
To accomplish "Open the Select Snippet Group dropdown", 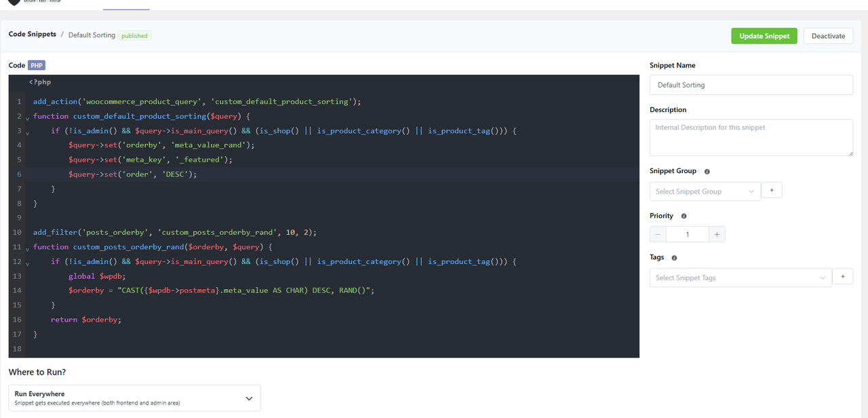I will coord(705,191).
